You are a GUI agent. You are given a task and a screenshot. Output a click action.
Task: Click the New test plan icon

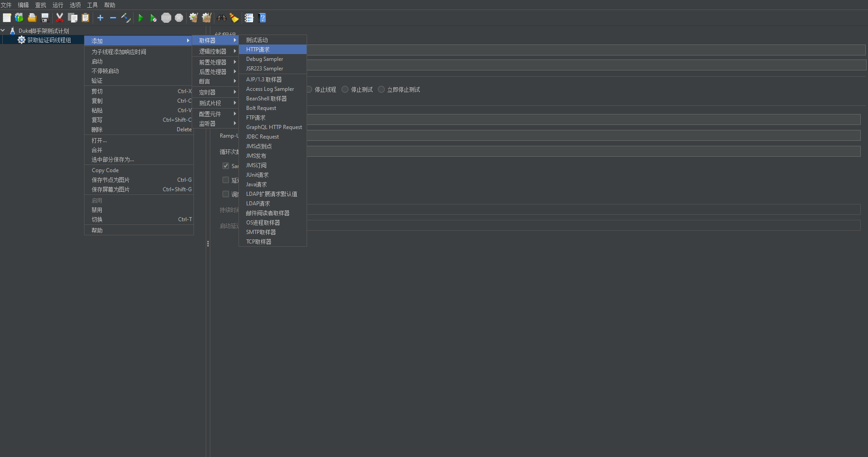[x=7, y=18]
